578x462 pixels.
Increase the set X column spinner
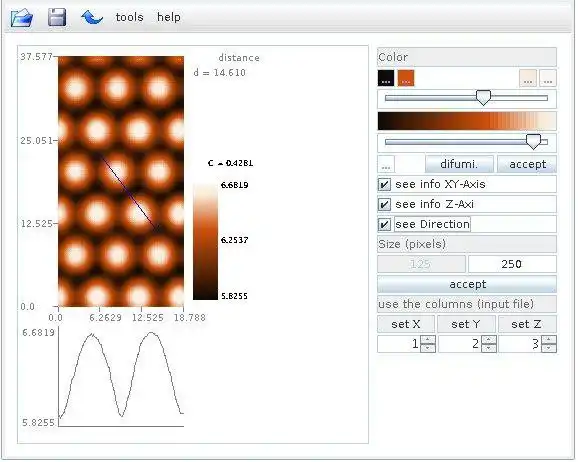pos(428,340)
